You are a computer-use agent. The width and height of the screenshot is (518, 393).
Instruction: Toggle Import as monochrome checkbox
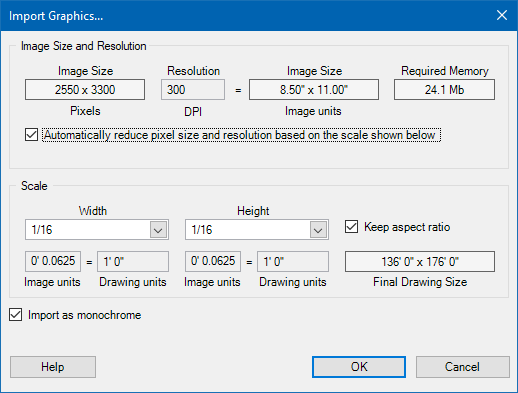[x=15, y=315]
